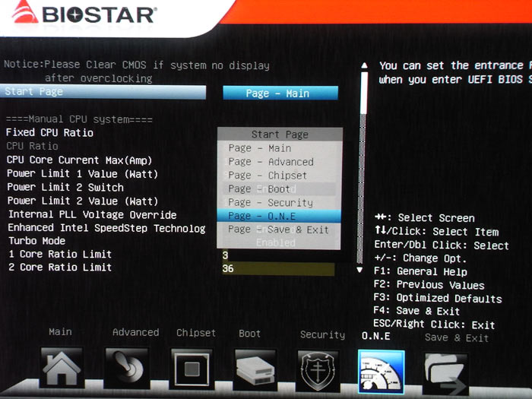Click the Security shield icon
The width and height of the screenshot is (532, 399).
point(317,369)
